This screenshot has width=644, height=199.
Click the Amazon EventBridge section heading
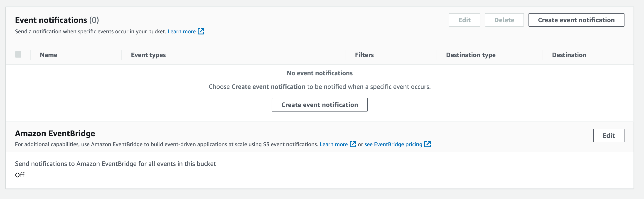pyautogui.click(x=55, y=133)
